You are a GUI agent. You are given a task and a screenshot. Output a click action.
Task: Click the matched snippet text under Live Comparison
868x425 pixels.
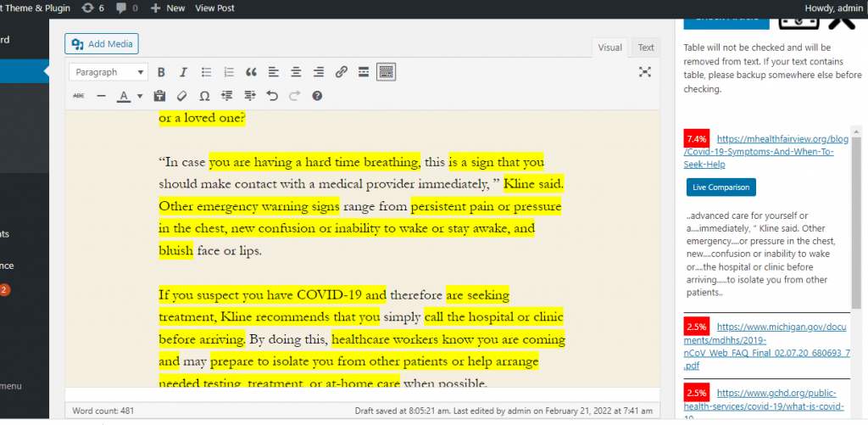(x=762, y=254)
